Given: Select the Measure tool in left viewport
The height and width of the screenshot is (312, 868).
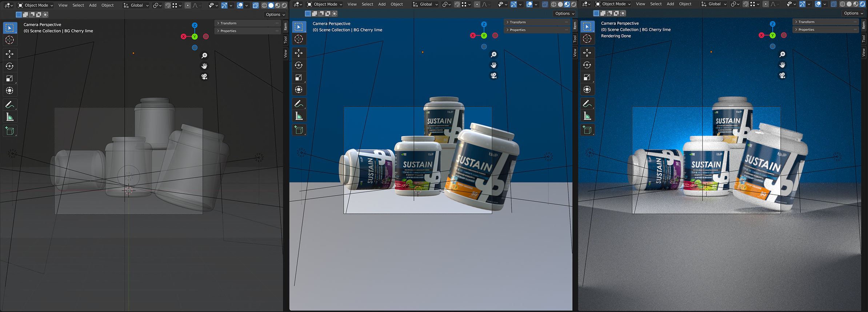Looking at the screenshot, I should point(10,117).
